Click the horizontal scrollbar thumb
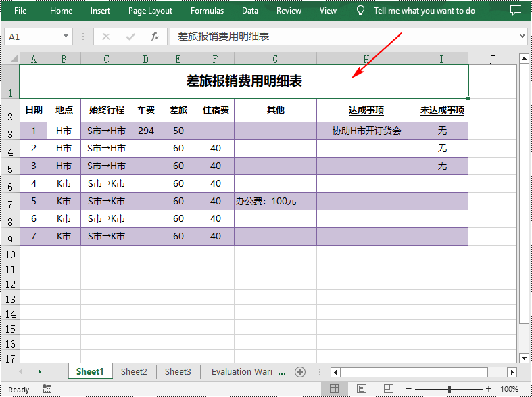Image resolution: width=532 pixels, height=397 pixels. click(414, 372)
